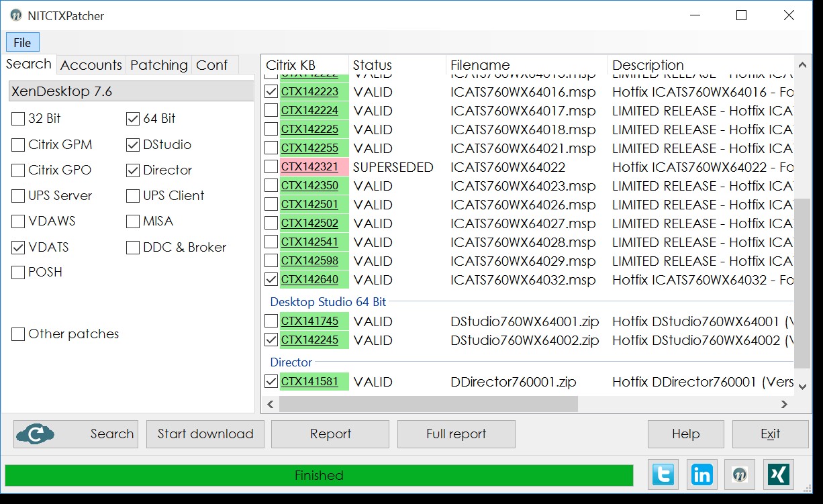The width and height of the screenshot is (823, 504).
Task: Click the Exit button
Action: coord(771,434)
